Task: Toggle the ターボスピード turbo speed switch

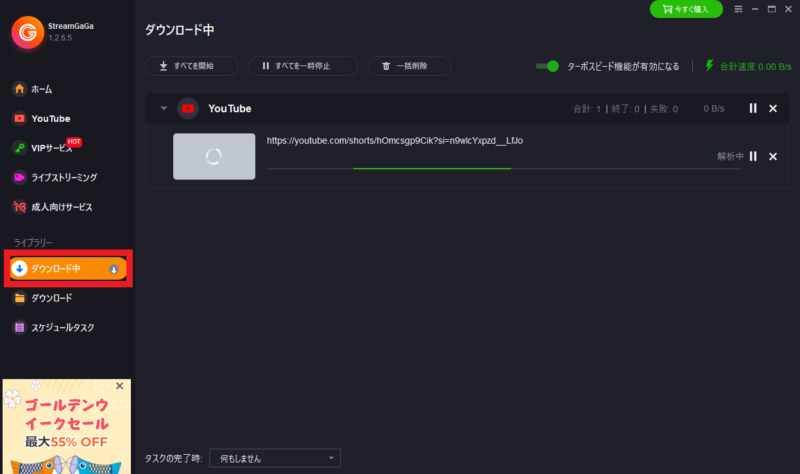Action: [x=547, y=66]
